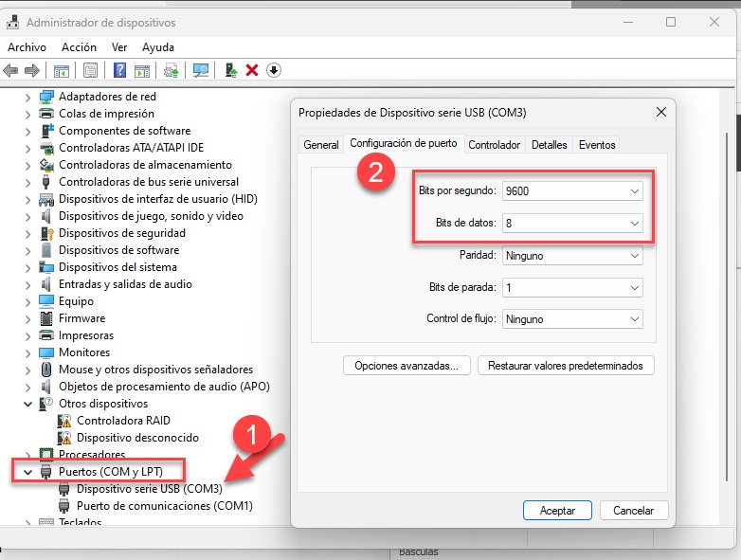Screen dimensions: 741x560
Task: Open the Ver menu
Action: coord(119,47)
